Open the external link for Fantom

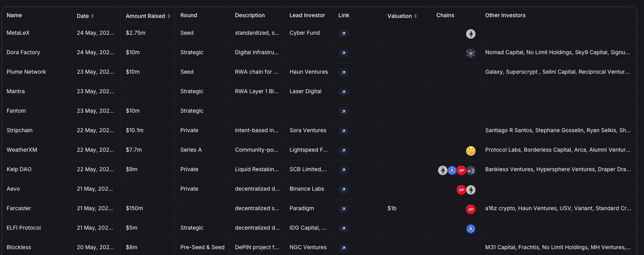click(x=343, y=112)
